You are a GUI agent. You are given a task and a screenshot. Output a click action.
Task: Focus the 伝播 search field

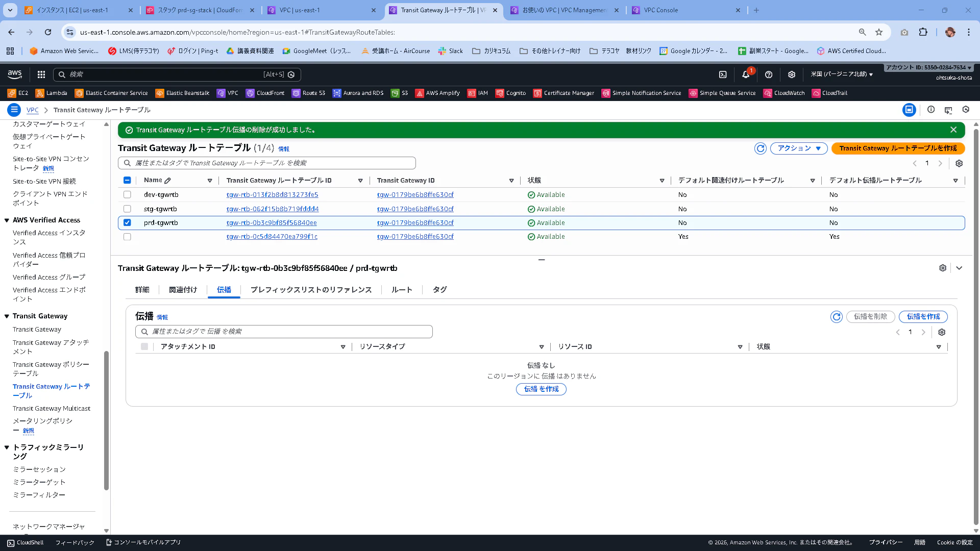point(284,332)
